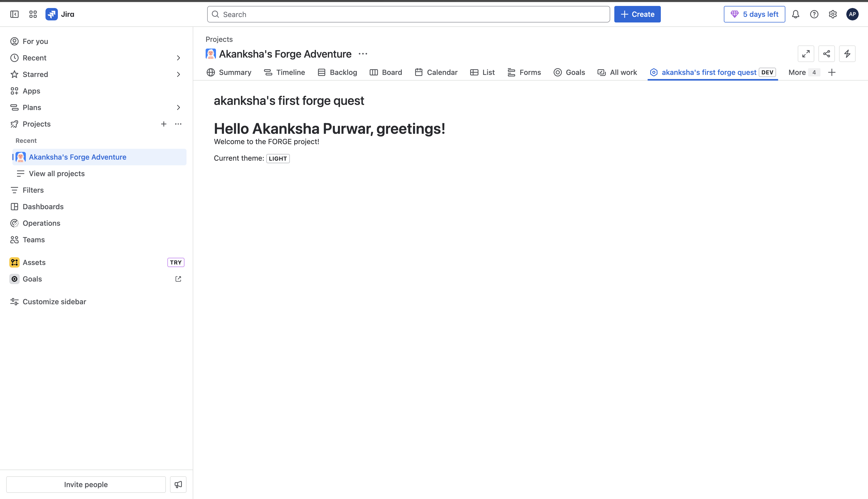Click the share icon button
This screenshot has width=868, height=499.
826,54
